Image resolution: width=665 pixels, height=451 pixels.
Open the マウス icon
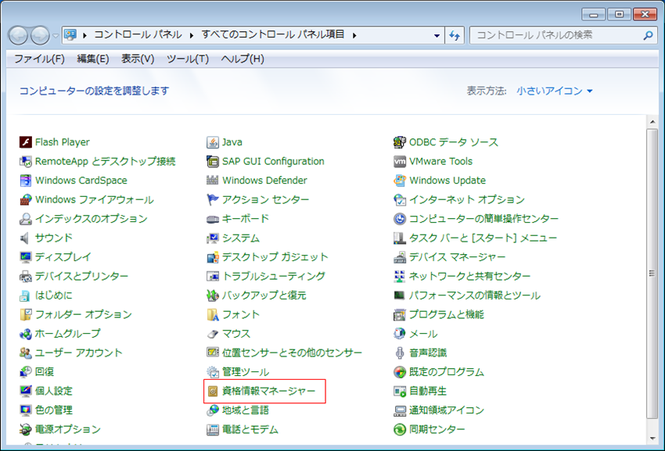(x=212, y=334)
